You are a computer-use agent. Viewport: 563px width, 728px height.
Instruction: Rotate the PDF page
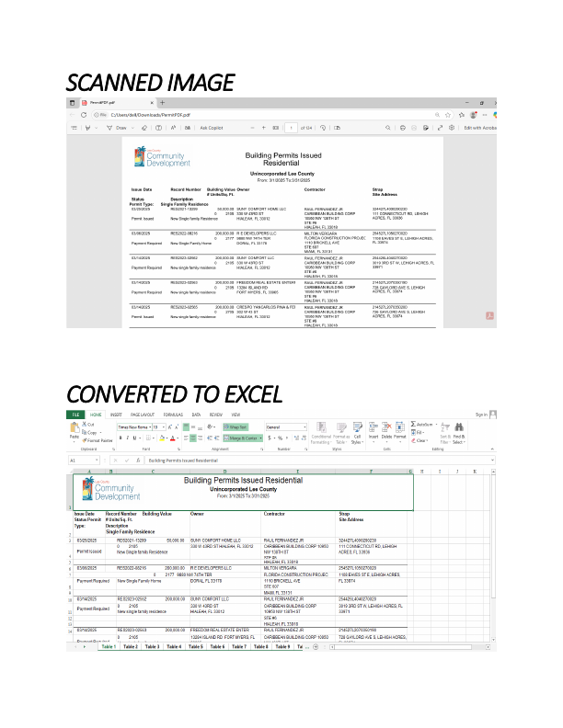[323, 128]
